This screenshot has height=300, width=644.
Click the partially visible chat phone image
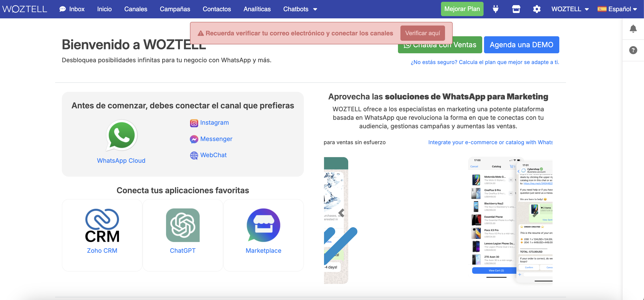pyautogui.click(x=336, y=220)
